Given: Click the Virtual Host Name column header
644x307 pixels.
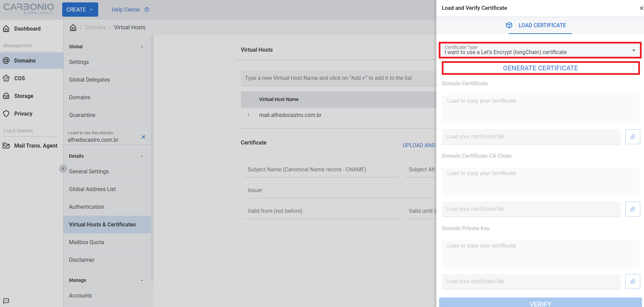Looking at the screenshot, I should (x=279, y=99).
